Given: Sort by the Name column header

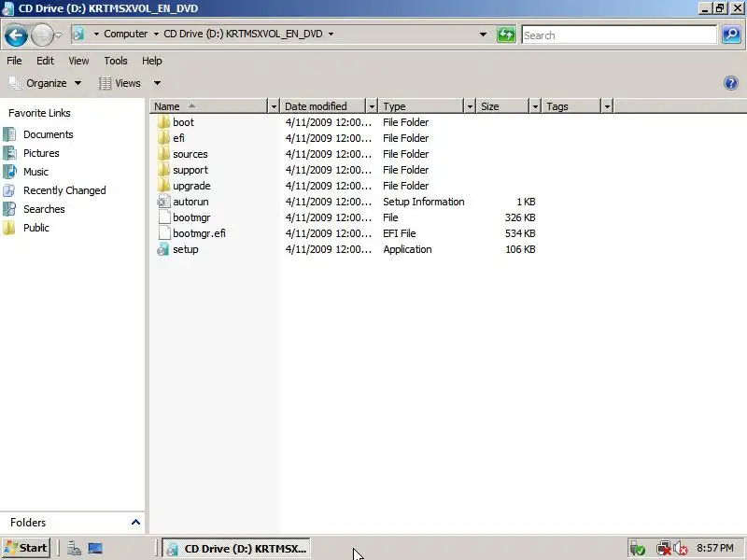Looking at the screenshot, I should coord(208,106).
